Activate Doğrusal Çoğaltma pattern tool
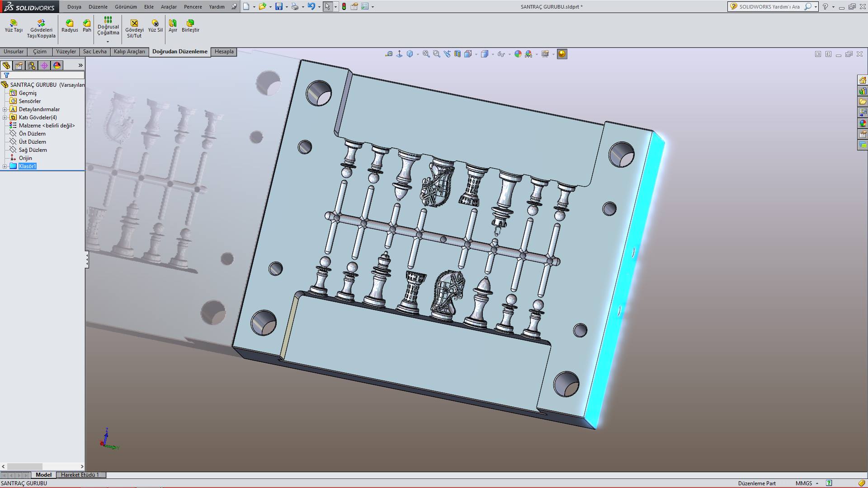The height and width of the screenshot is (488, 868). coord(108,26)
